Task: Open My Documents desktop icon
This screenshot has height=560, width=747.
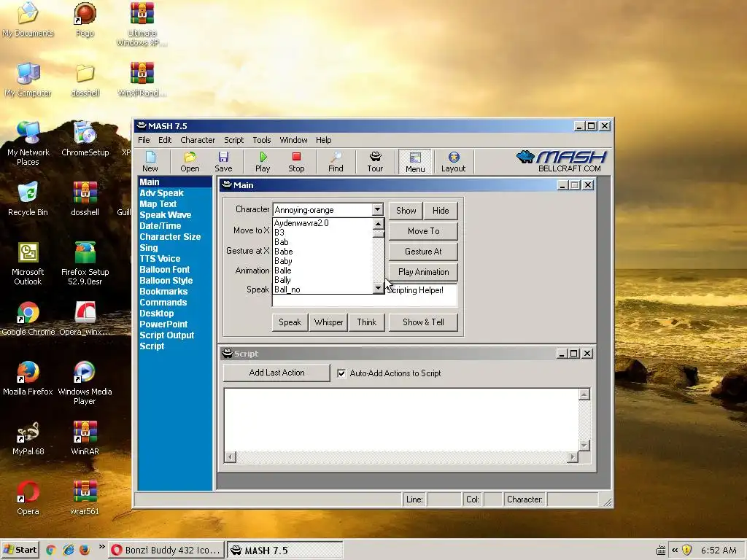Action: point(28,20)
